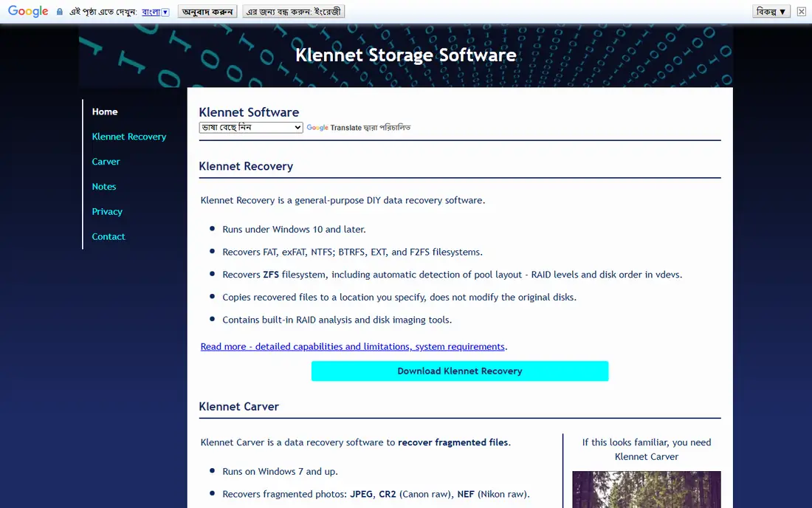Click the padlock icon in translate bar
The width and height of the screenshot is (812, 508).
click(60, 11)
